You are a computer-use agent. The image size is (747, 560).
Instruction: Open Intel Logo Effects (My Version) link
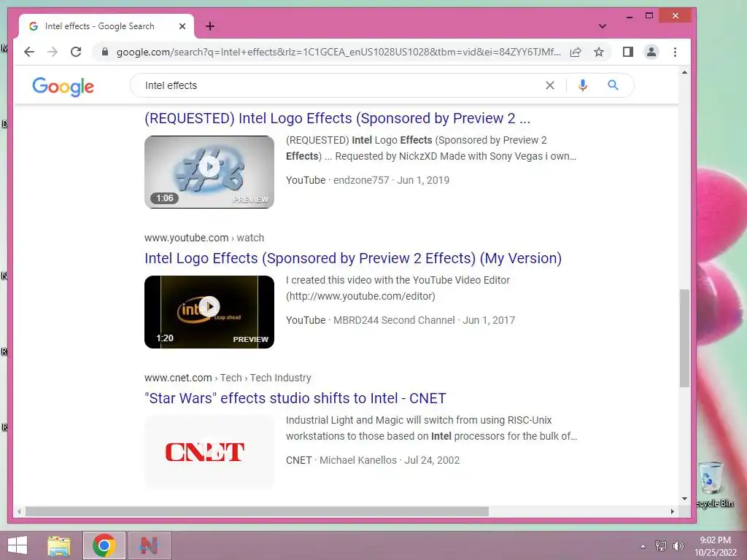click(353, 258)
